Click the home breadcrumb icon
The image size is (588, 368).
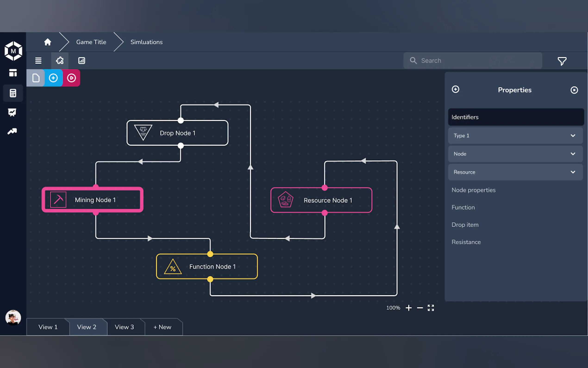(x=47, y=42)
